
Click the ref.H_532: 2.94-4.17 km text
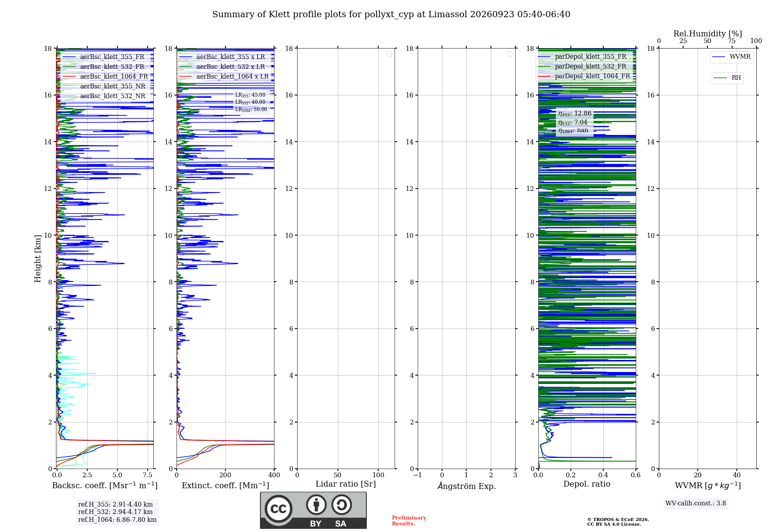(x=115, y=512)
